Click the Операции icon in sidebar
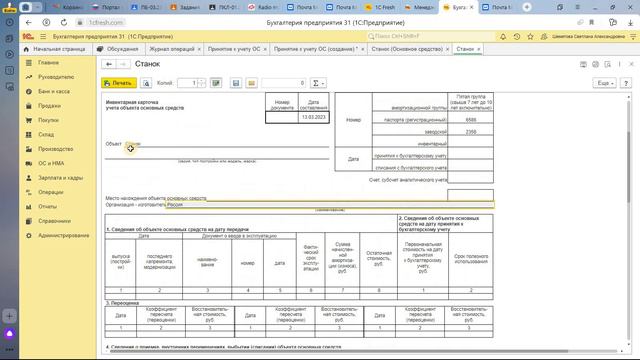 tap(29, 192)
